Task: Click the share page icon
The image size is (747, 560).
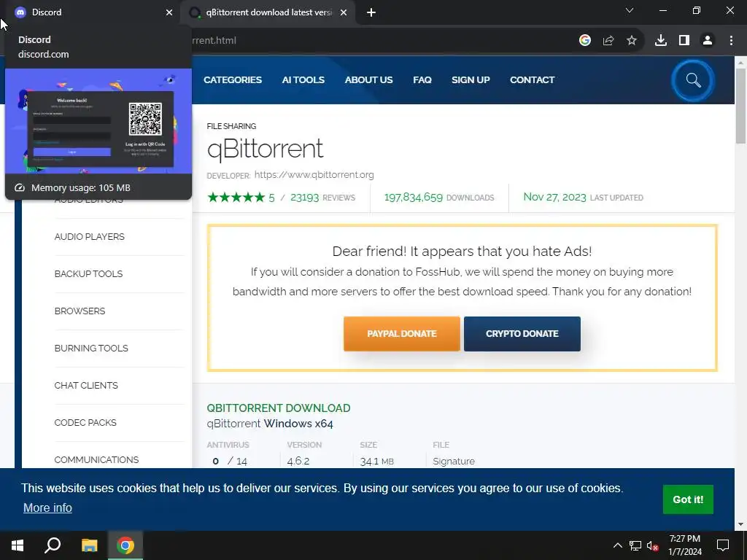Action: [608, 41]
